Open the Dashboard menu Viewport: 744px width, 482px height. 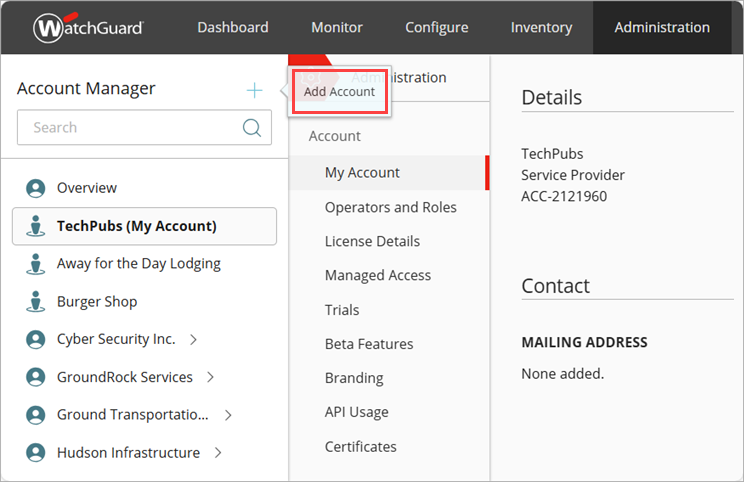[x=233, y=28]
